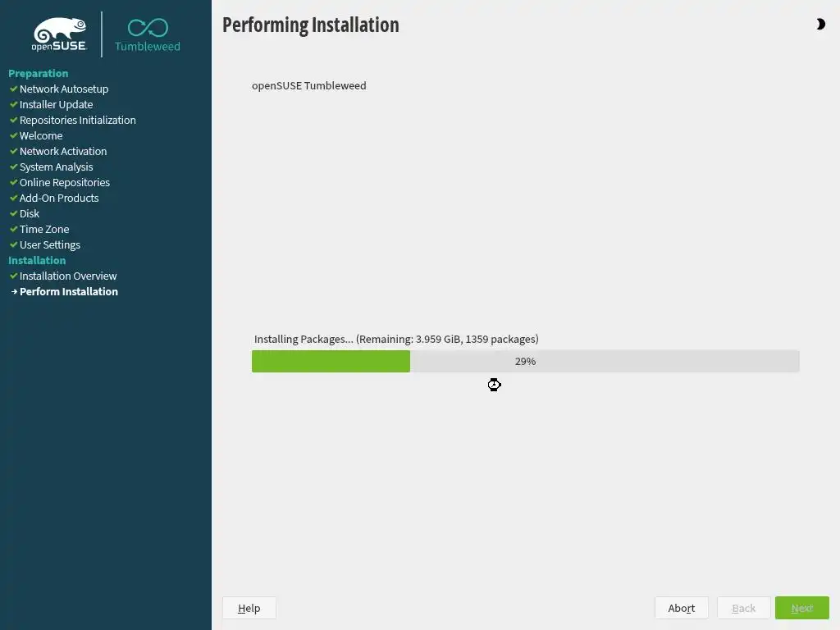840x630 pixels.
Task: Click the Help button
Action: click(249, 608)
